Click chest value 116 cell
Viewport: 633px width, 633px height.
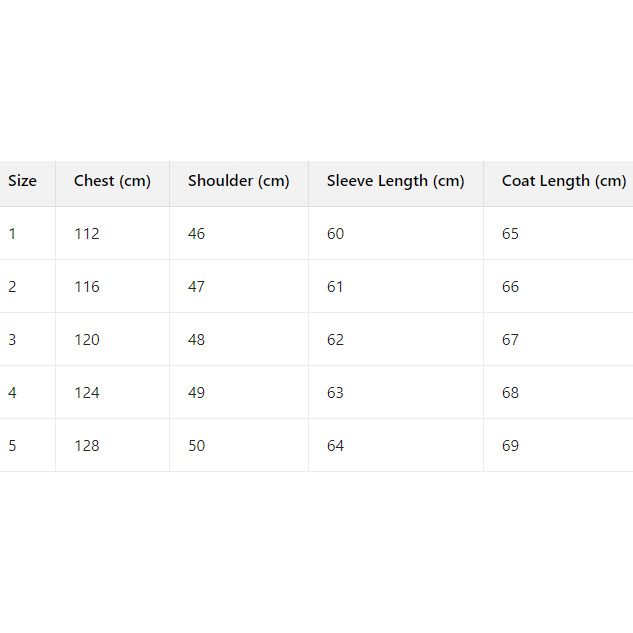coord(87,287)
